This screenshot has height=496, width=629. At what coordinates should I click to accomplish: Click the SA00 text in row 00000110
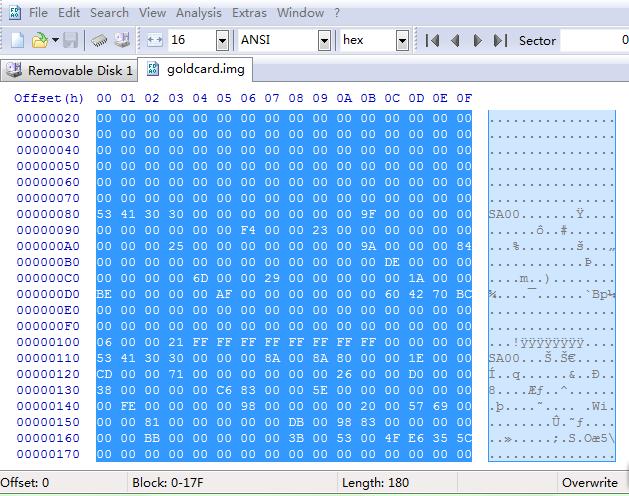point(504,358)
